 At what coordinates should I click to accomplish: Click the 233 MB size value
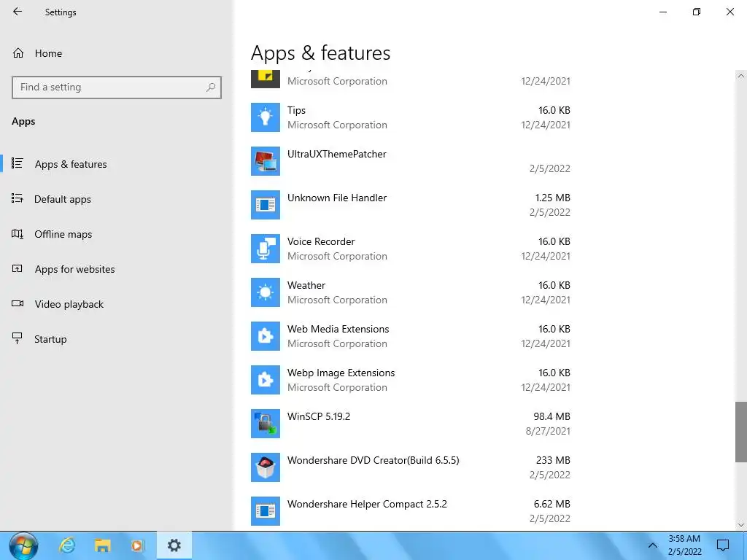(x=553, y=461)
